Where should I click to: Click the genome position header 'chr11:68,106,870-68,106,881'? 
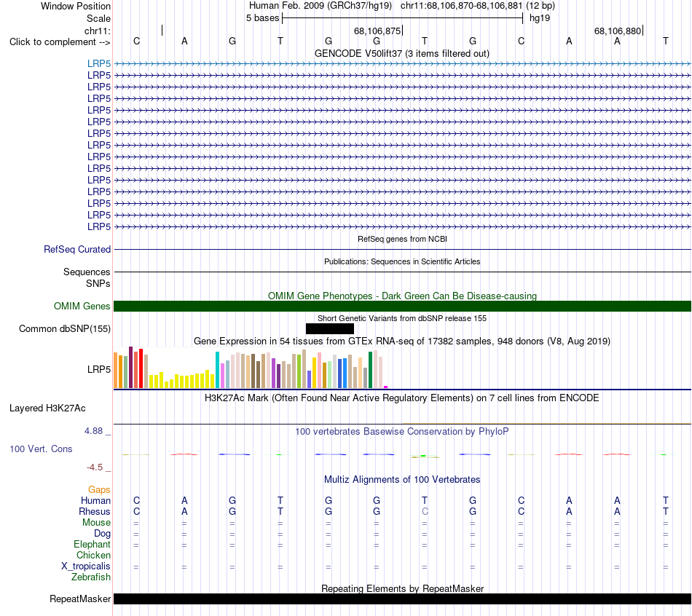tap(461, 6)
